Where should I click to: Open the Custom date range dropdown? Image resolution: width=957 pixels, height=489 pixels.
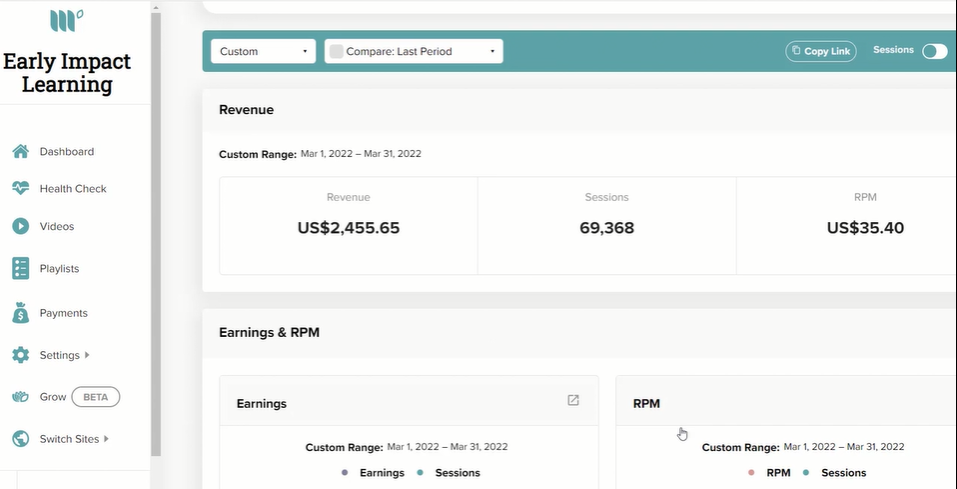coord(264,51)
